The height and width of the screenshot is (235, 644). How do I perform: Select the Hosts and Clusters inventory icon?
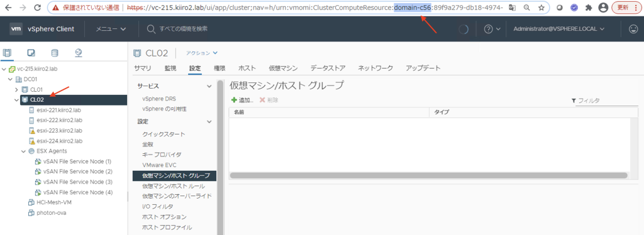click(8, 53)
